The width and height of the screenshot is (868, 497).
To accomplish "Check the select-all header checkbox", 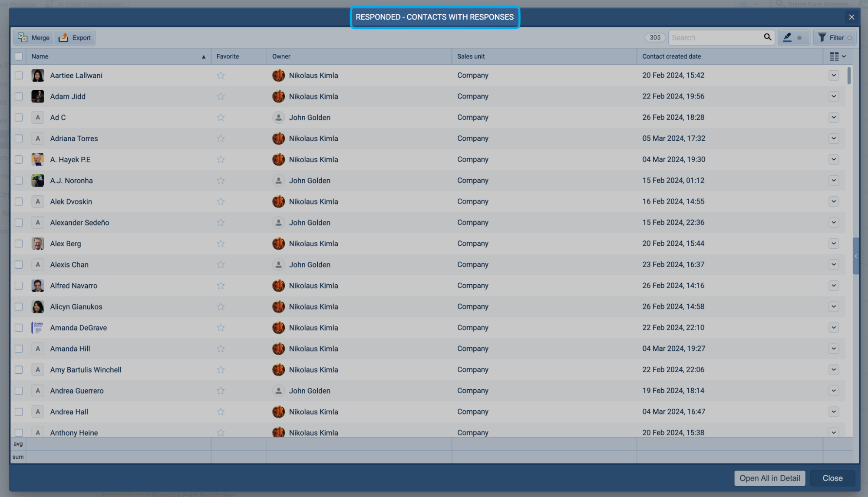I will (x=19, y=56).
